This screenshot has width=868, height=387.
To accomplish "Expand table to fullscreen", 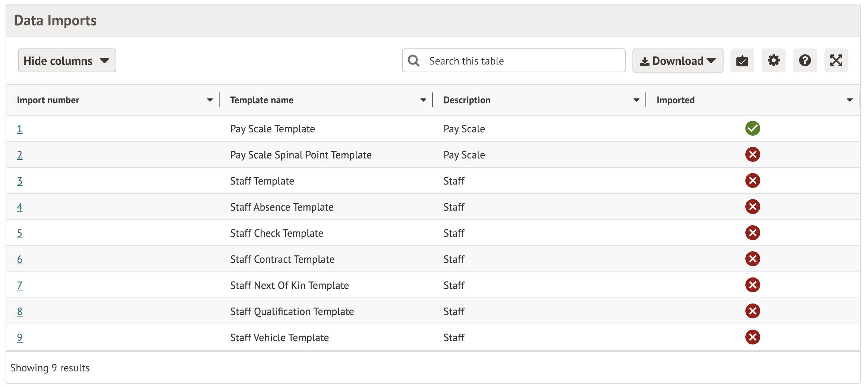I will (x=836, y=60).
